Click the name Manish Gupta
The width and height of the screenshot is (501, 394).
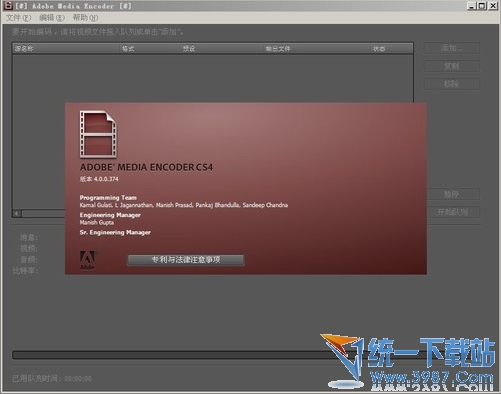coord(97,222)
